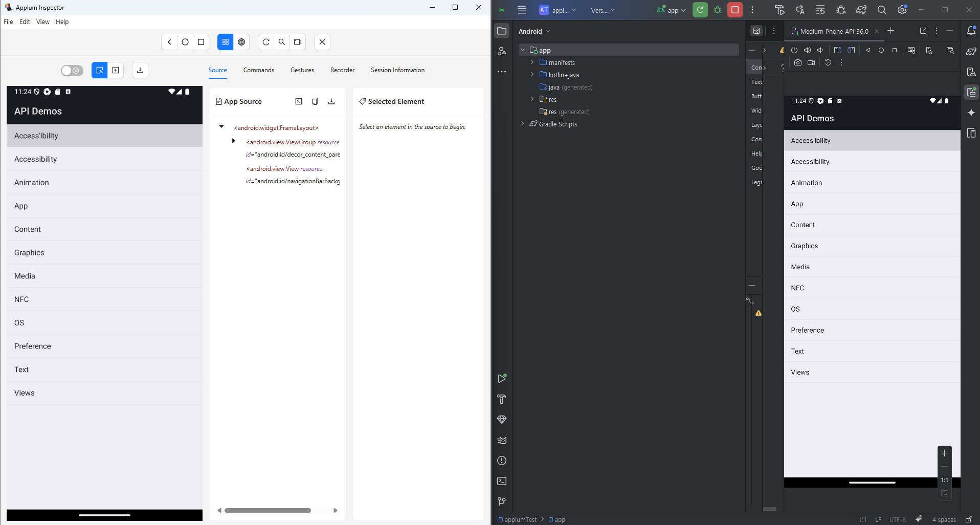Expand the android.view.ViewGroup node
Screen dimensions: 980x525
tap(234, 141)
